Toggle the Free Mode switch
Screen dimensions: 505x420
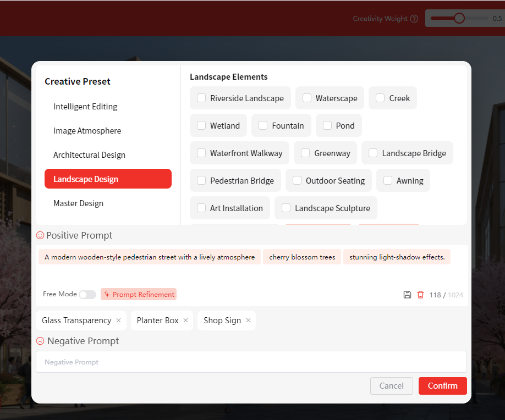click(87, 295)
